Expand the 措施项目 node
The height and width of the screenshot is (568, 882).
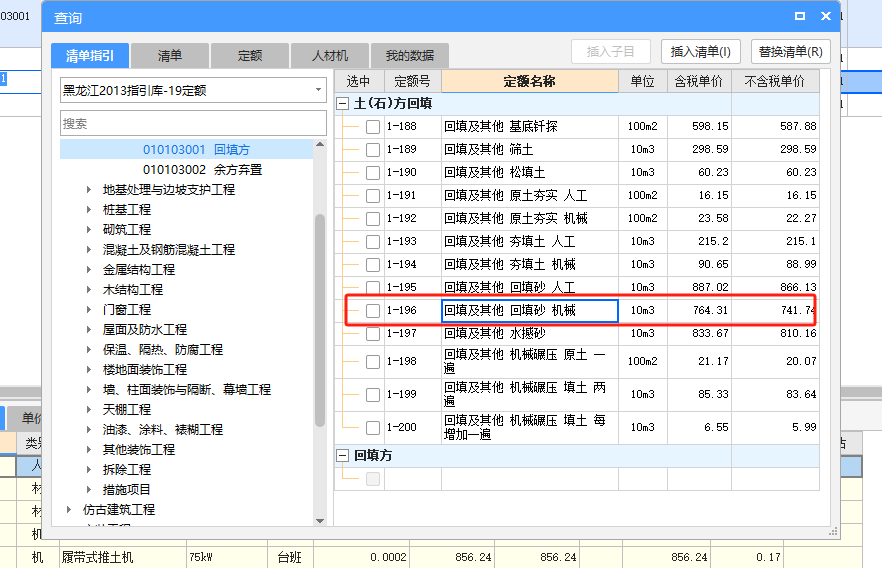(x=88, y=490)
